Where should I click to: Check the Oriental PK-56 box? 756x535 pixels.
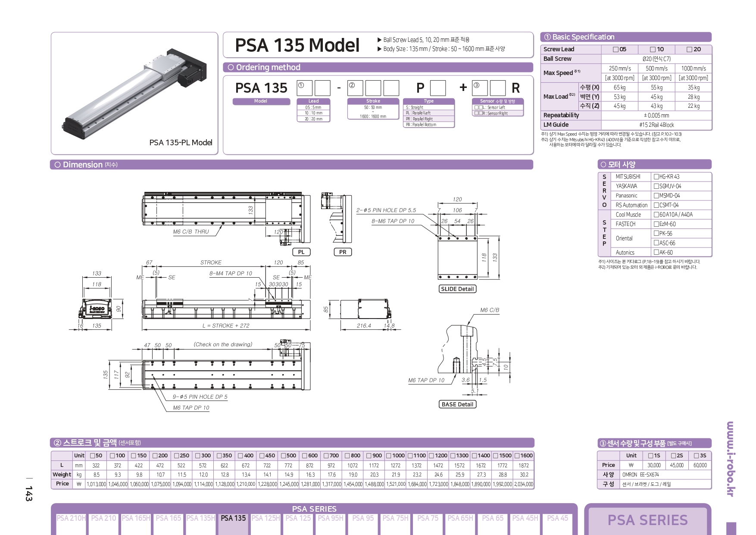coord(656,233)
